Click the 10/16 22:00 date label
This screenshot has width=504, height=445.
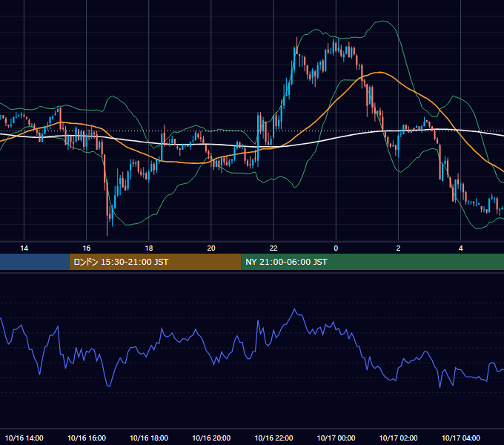click(273, 438)
